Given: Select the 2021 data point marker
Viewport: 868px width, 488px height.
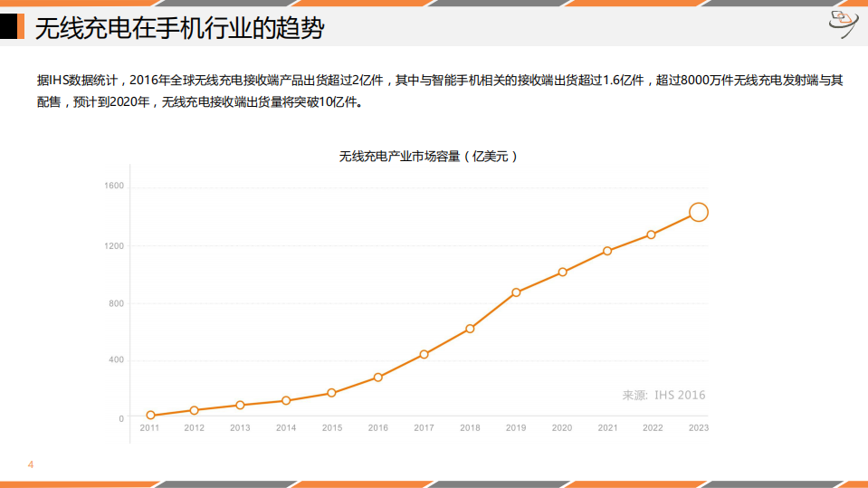Looking at the screenshot, I should coord(607,251).
